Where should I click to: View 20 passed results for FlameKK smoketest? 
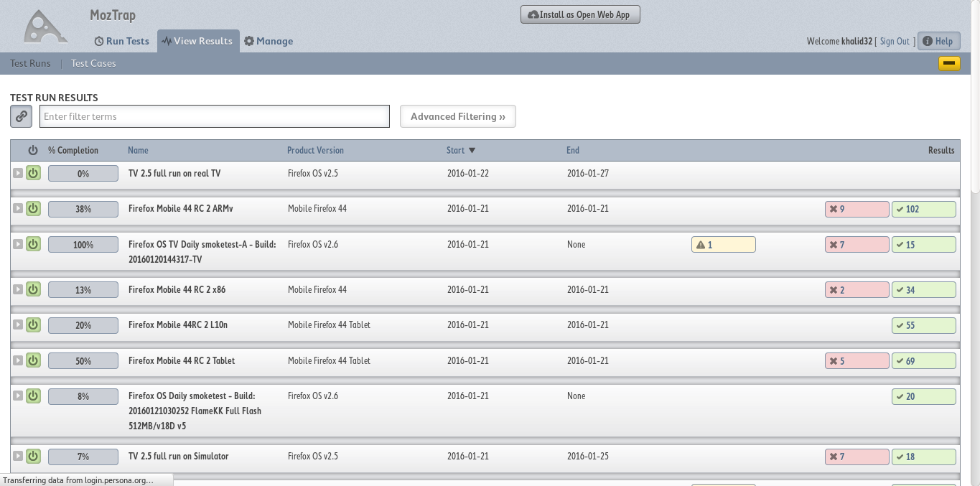coord(924,396)
